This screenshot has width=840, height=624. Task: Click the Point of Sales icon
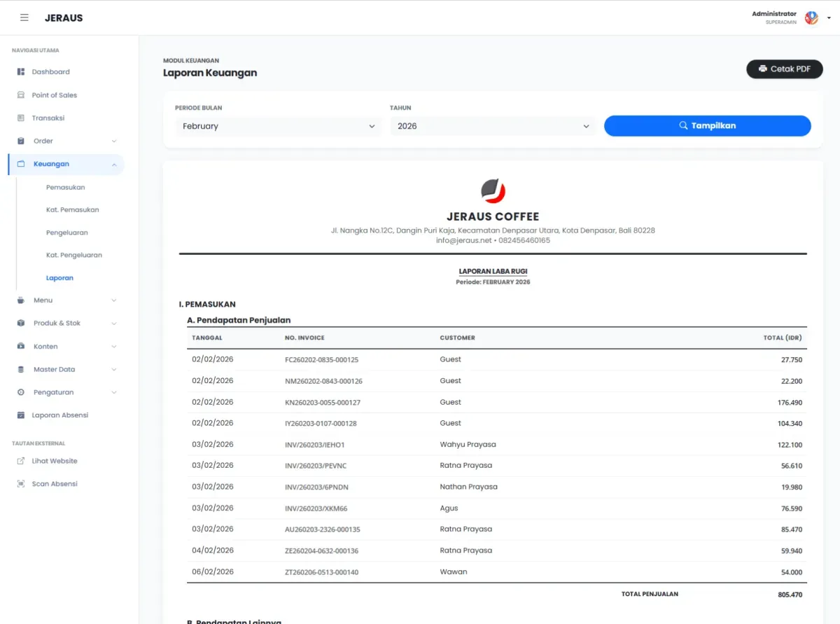pyautogui.click(x=21, y=95)
